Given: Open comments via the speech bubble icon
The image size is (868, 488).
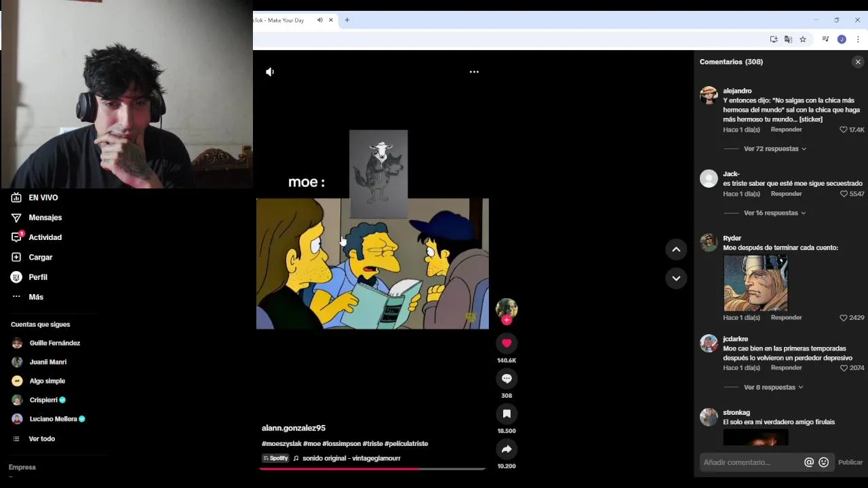Looking at the screenshot, I should 507,379.
